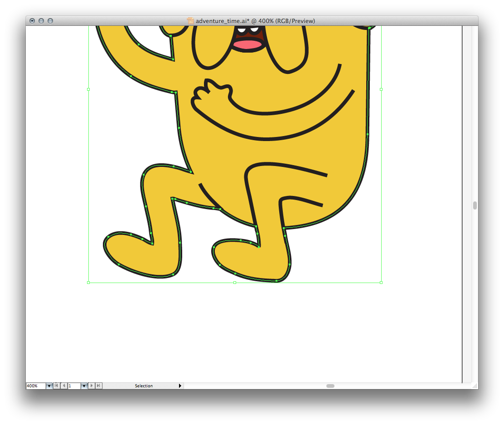504x425 pixels.
Task: Expand the status bar Selection popup arrow
Action: point(180,386)
